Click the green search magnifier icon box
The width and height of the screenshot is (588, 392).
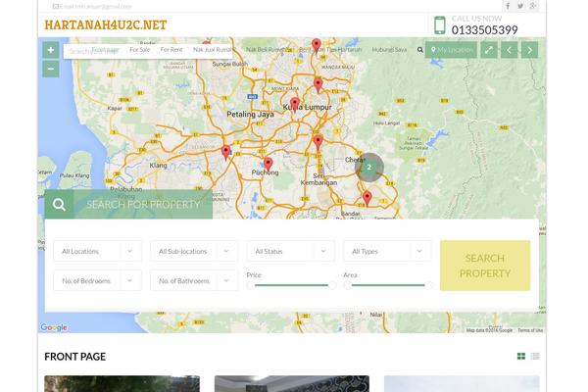tap(59, 205)
